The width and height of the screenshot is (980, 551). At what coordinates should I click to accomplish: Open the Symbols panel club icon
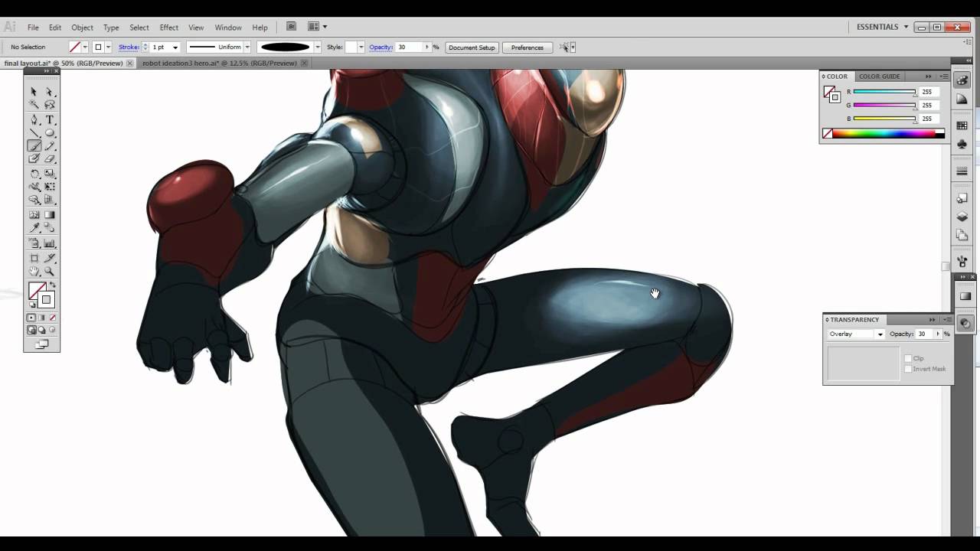click(962, 144)
